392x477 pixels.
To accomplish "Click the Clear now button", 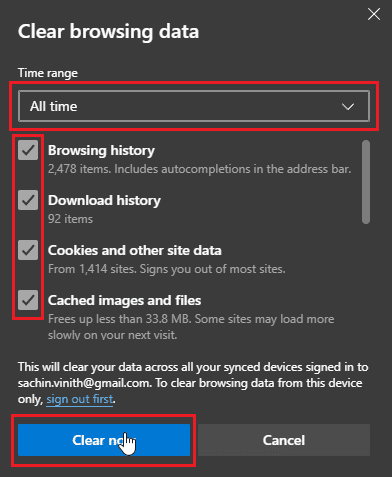I will point(104,440).
